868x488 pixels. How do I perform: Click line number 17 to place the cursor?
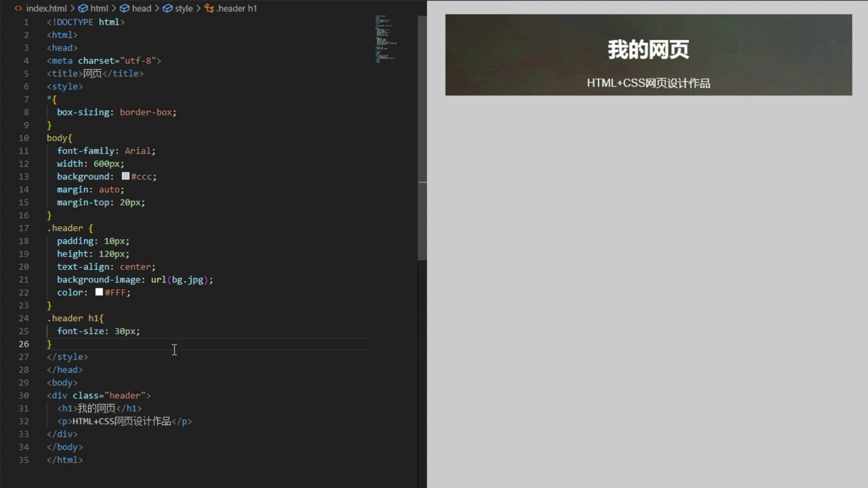point(24,228)
